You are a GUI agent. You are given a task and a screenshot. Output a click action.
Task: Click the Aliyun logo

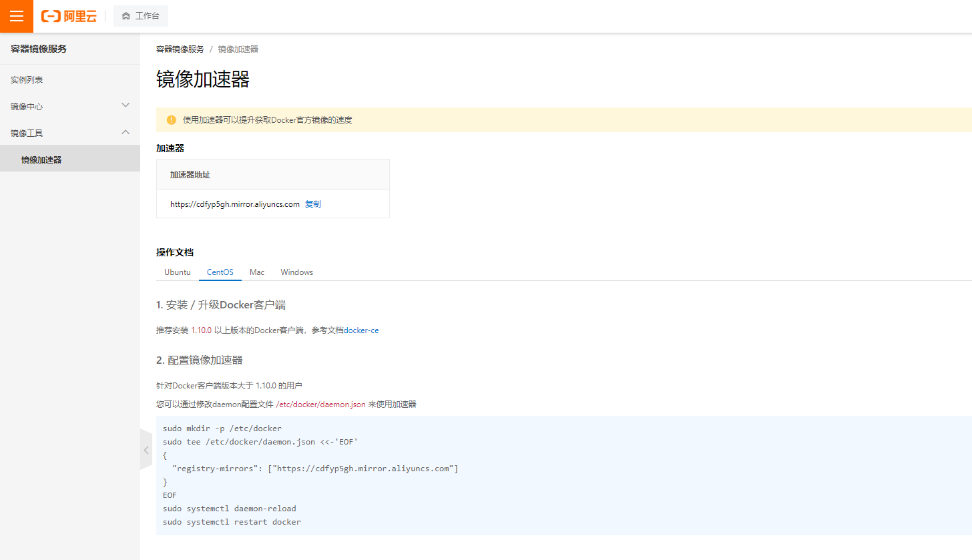pyautogui.click(x=69, y=16)
